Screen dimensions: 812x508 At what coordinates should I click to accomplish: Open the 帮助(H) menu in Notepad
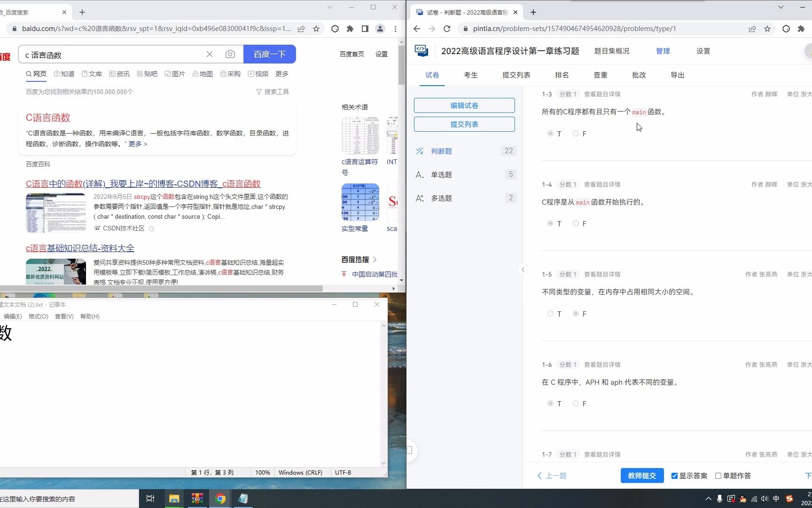[x=90, y=317]
